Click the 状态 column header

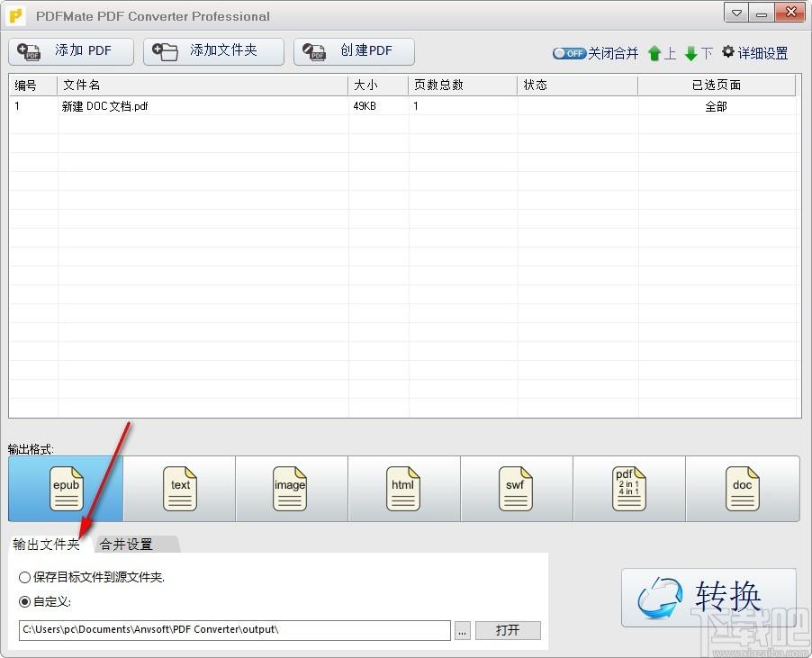pos(577,85)
